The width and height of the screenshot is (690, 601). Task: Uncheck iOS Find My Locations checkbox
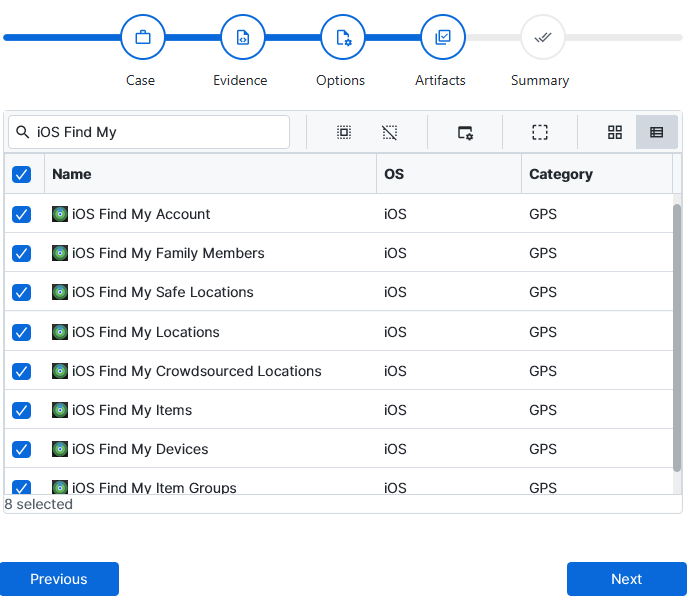pyautogui.click(x=22, y=332)
